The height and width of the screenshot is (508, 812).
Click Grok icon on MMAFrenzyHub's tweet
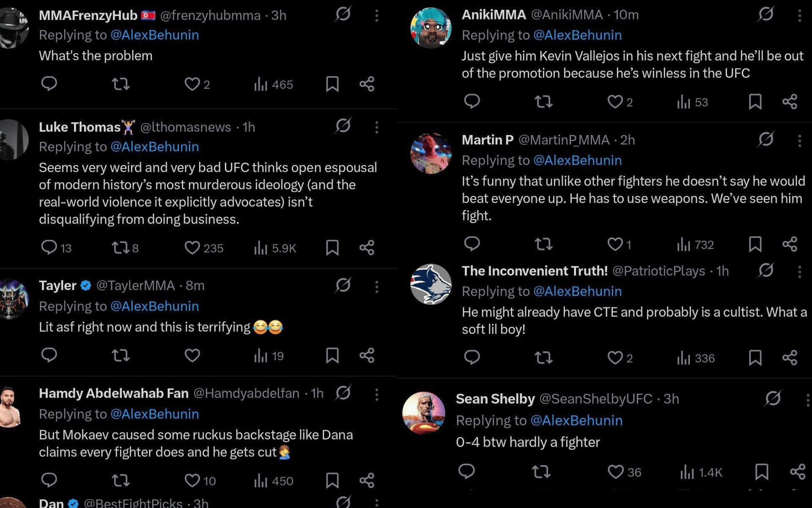343,14
